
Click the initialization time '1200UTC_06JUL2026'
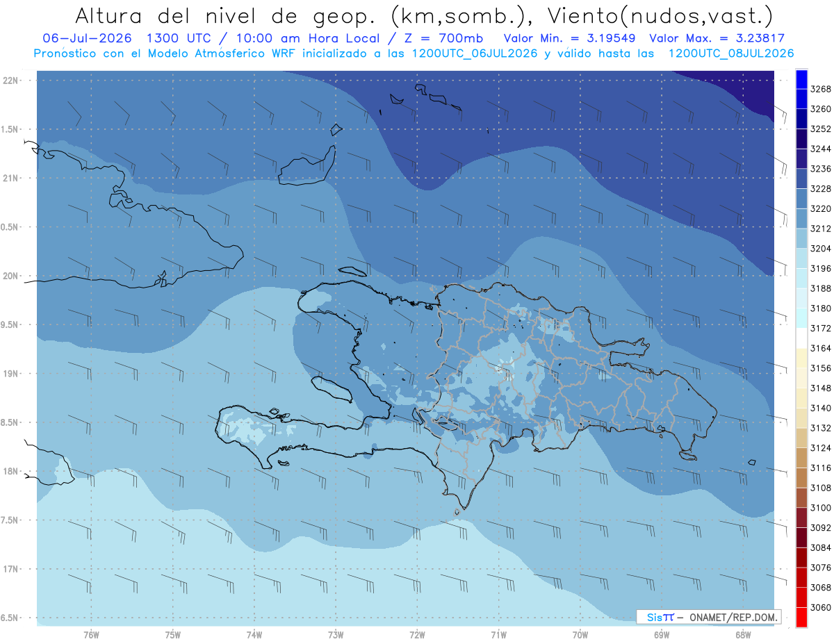tap(475, 53)
